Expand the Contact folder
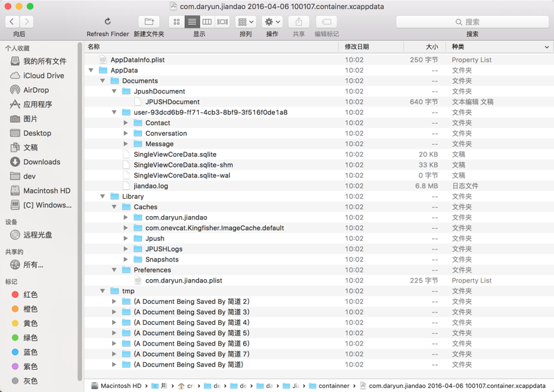Screen dimensions: 554x392 tap(126, 123)
